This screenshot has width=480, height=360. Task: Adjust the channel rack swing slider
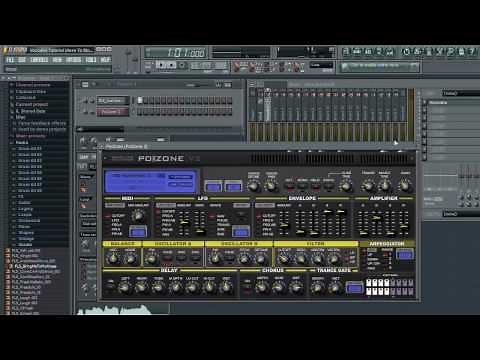coord(197,85)
